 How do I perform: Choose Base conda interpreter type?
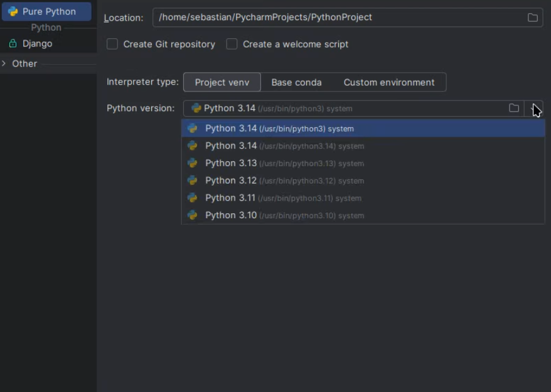pyautogui.click(x=296, y=82)
